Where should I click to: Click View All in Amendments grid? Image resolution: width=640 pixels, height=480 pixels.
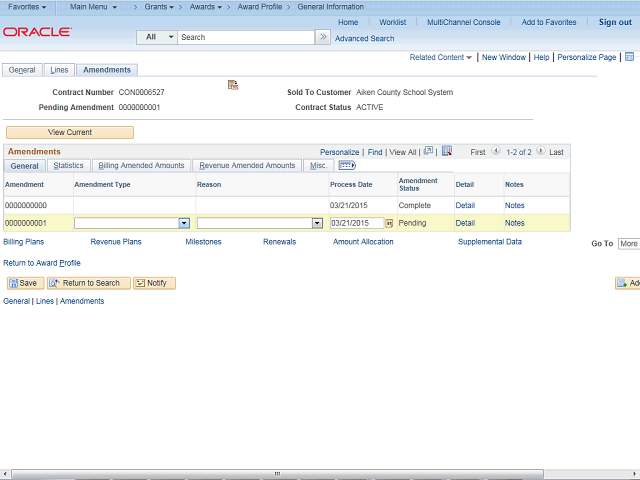[x=402, y=152]
